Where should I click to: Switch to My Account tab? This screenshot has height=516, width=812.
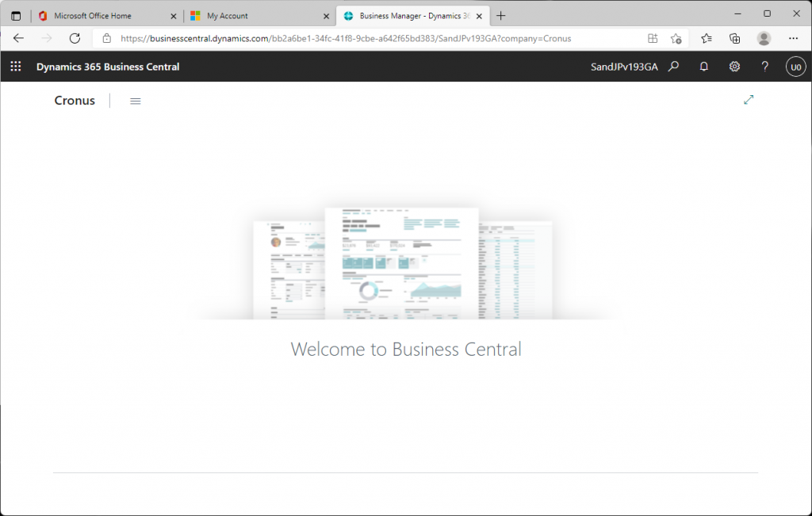coord(260,16)
